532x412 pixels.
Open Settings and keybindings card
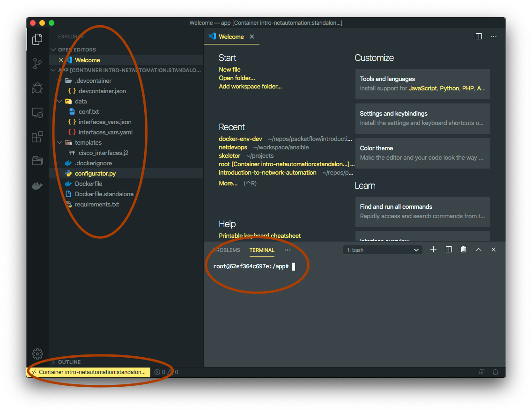click(423, 118)
